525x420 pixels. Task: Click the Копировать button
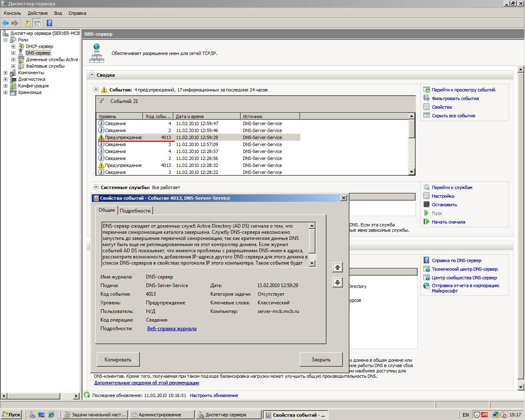pyautogui.click(x=118, y=359)
